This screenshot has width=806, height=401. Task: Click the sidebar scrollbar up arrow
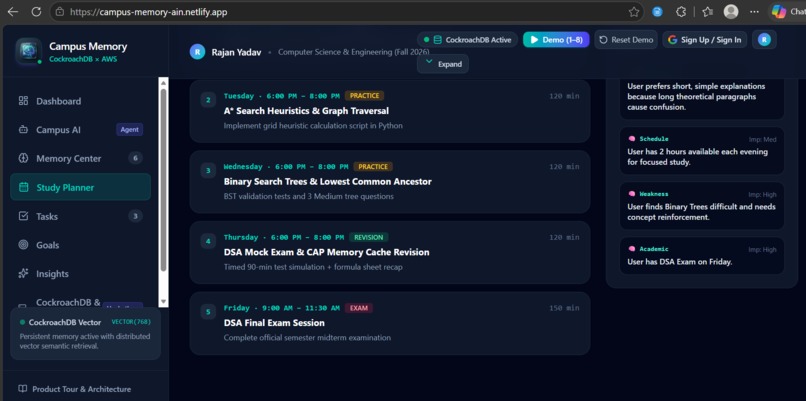click(x=163, y=83)
